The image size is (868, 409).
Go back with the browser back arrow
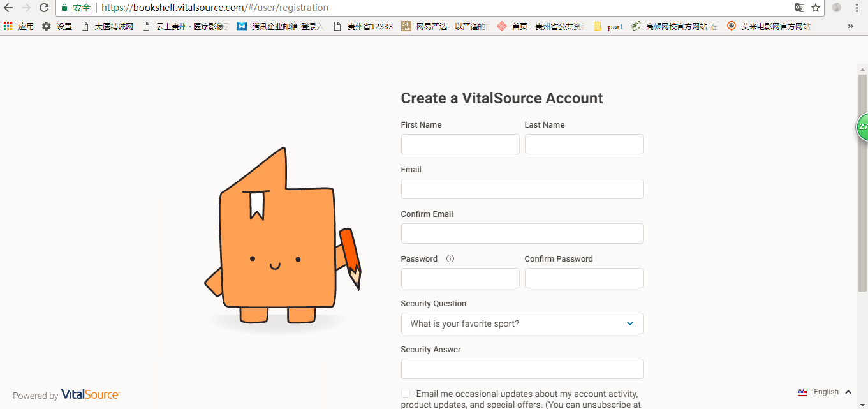click(8, 8)
